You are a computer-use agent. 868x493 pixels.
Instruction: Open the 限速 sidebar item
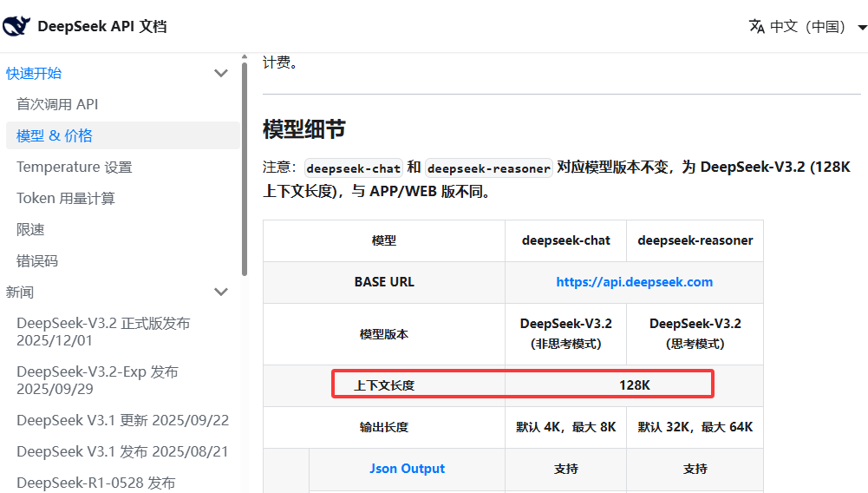click(30, 229)
